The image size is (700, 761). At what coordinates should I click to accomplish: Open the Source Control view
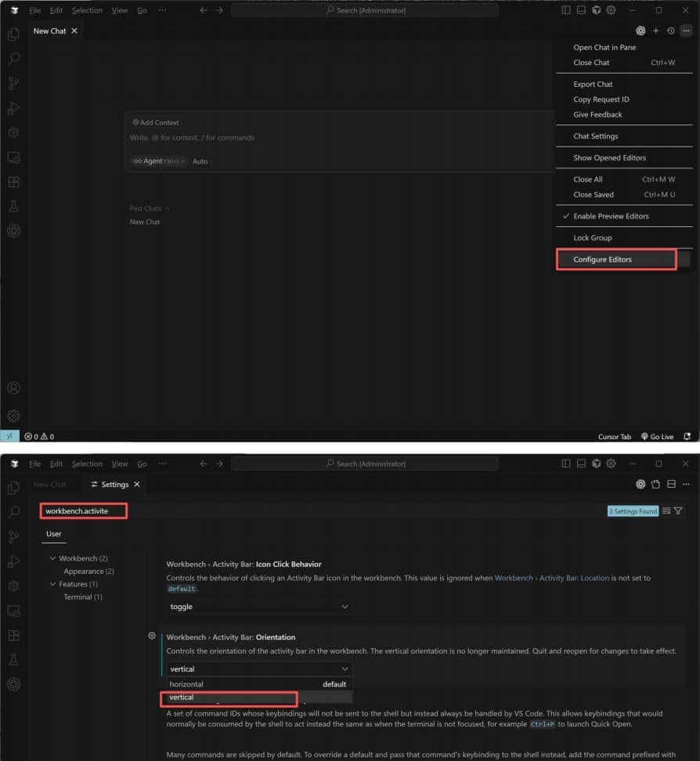click(12, 82)
